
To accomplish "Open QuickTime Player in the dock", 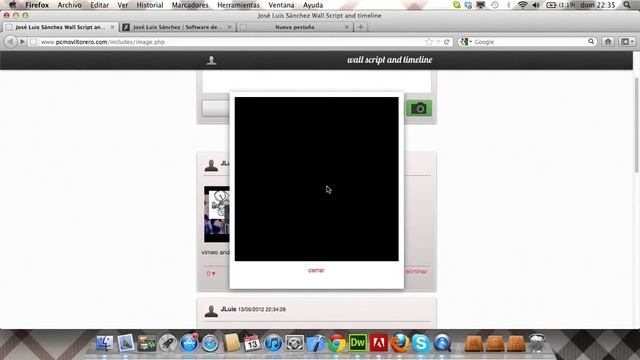I will (442, 343).
